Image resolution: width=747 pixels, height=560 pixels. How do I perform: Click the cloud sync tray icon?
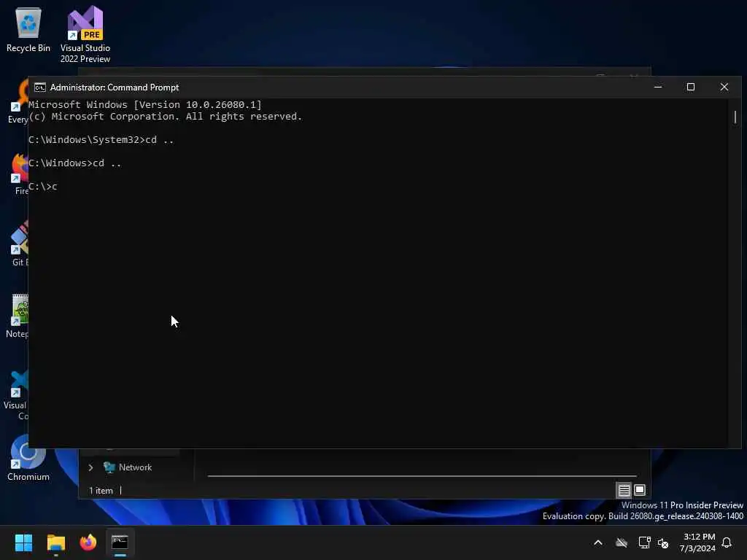622,542
